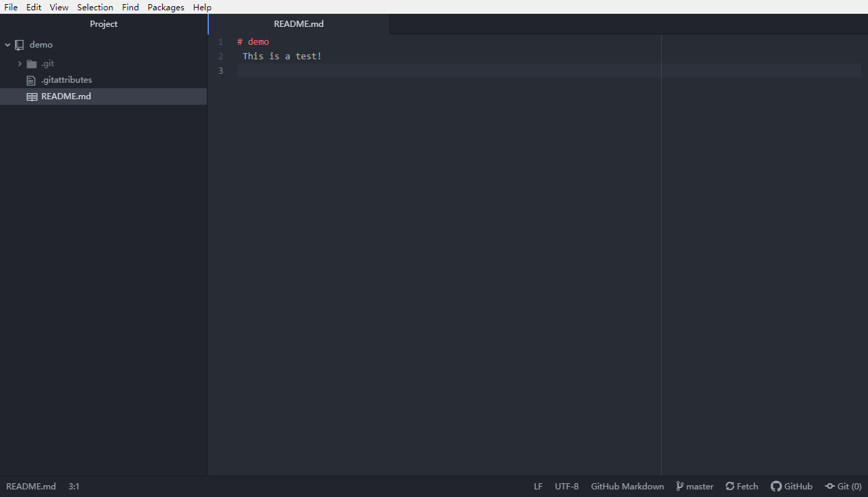Click the README.md book file icon
The height and width of the screenshot is (497, 868).
pos(32,97)
